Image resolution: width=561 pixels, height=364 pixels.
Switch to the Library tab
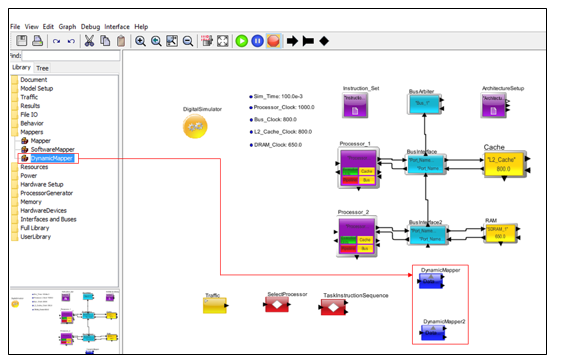point(21,67)
